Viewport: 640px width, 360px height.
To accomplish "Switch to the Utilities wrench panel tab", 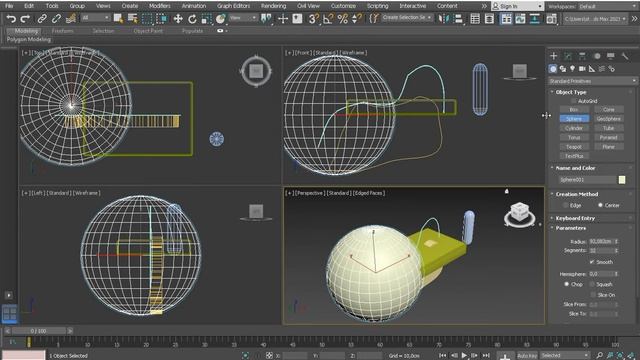I will [x=625, y=56].
